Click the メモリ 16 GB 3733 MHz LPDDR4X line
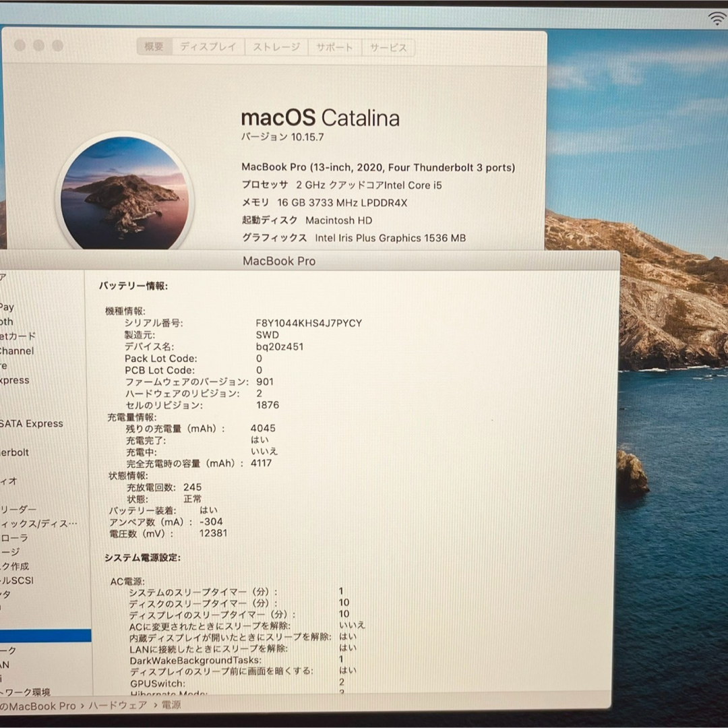728x728 pixels. (324, 202)
